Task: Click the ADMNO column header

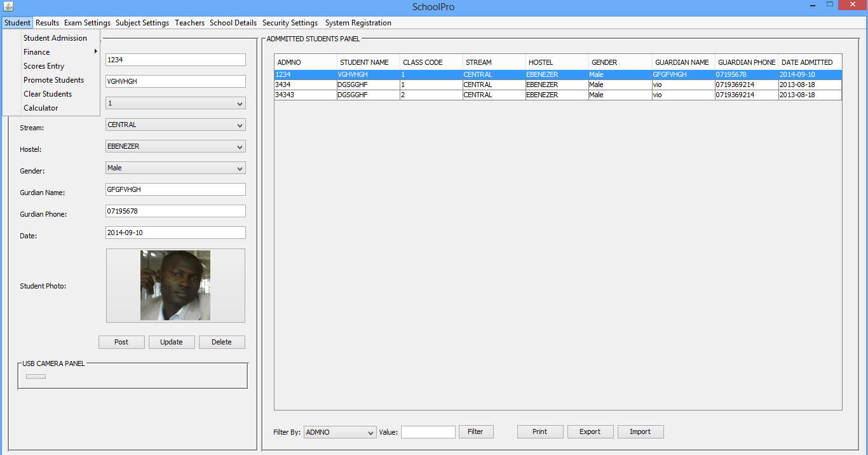Action: (306, 62)
